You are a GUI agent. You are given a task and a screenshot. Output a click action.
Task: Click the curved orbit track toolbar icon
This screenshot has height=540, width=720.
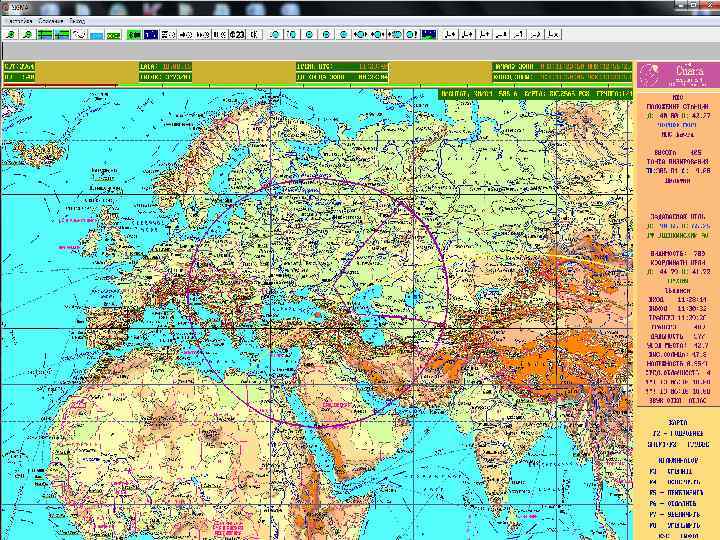click(x=78, y=34)
